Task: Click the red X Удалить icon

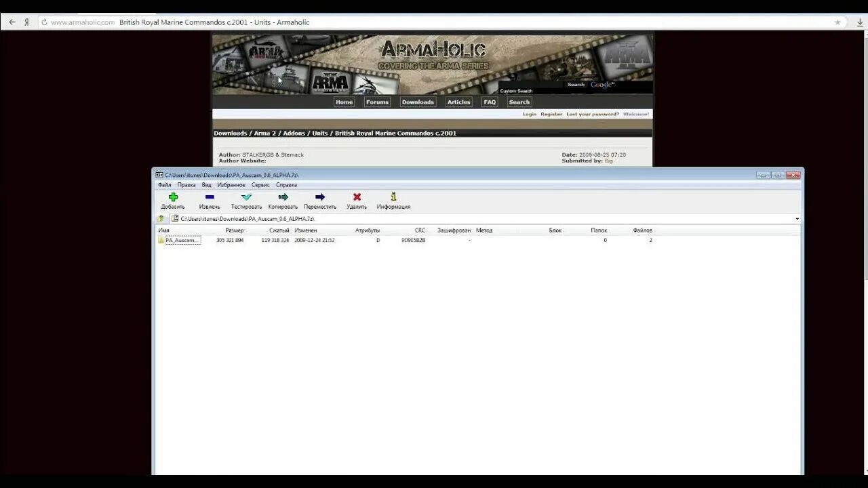Action: (x=357, y=197)
